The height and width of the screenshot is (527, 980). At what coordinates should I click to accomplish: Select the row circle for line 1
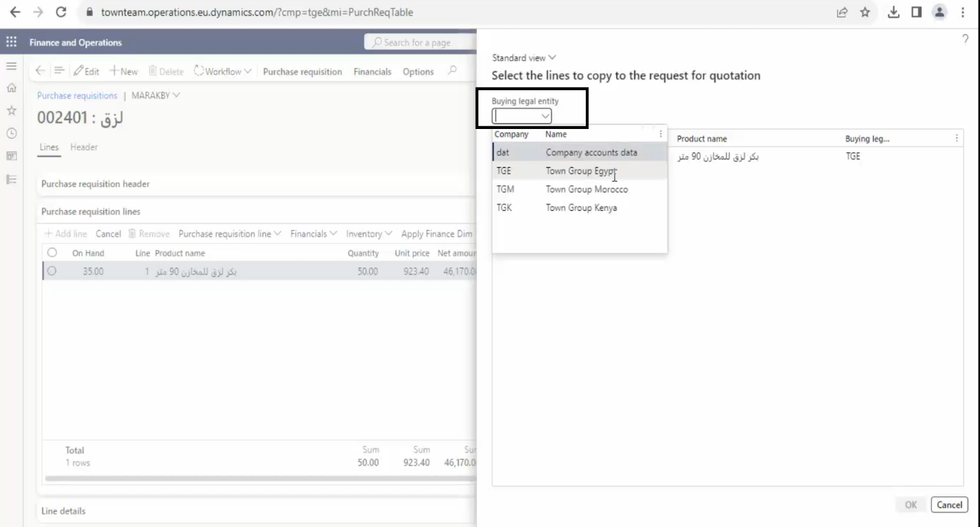51,271
